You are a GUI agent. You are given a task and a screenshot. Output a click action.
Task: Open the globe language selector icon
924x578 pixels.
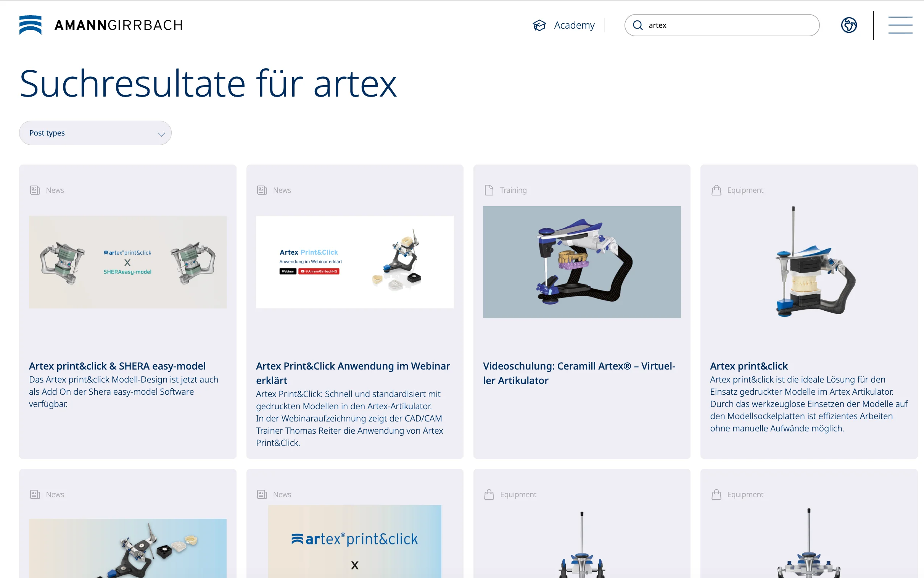tap(849, 25)
